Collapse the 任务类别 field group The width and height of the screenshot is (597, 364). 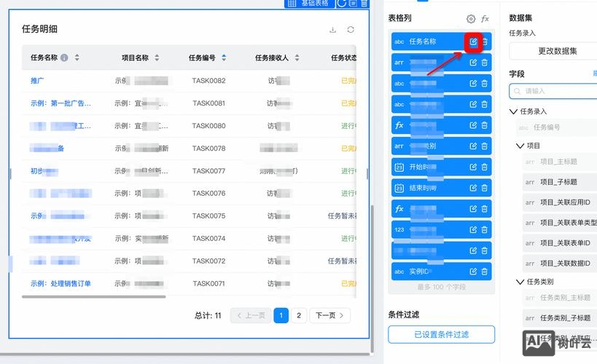coord(520,282)
